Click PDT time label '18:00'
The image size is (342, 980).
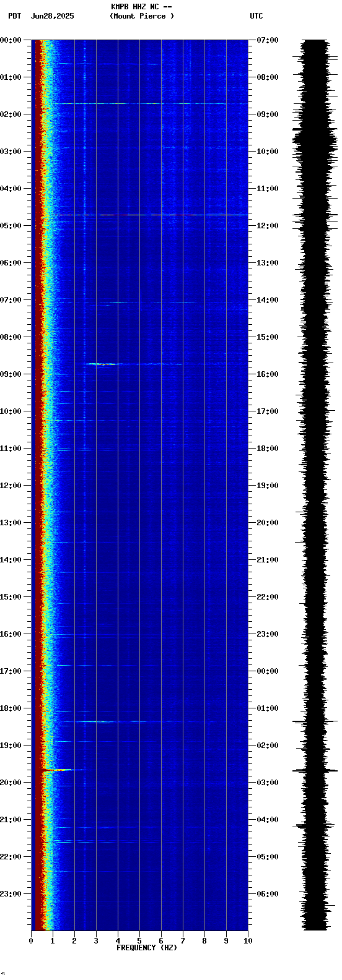click(x=11, y=708)
